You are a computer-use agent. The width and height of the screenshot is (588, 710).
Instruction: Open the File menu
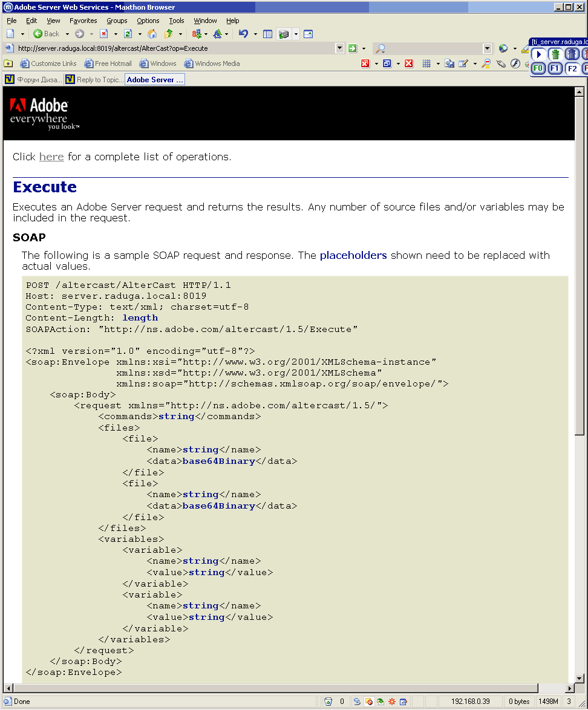pos(11,21)
